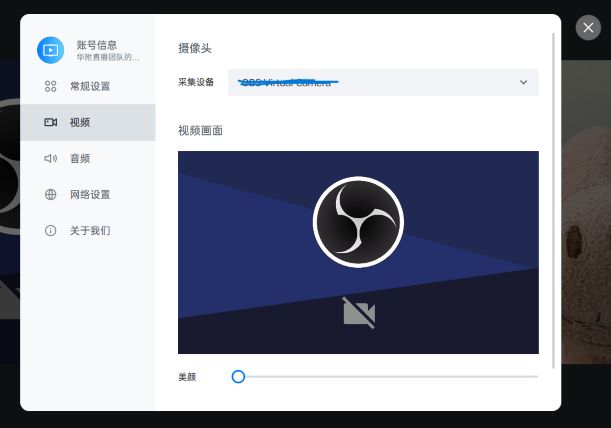Click the middle of the 美颜 slider track
This screenshot has height=428, width=611.
pyautogui.click(x=388, y=377)
